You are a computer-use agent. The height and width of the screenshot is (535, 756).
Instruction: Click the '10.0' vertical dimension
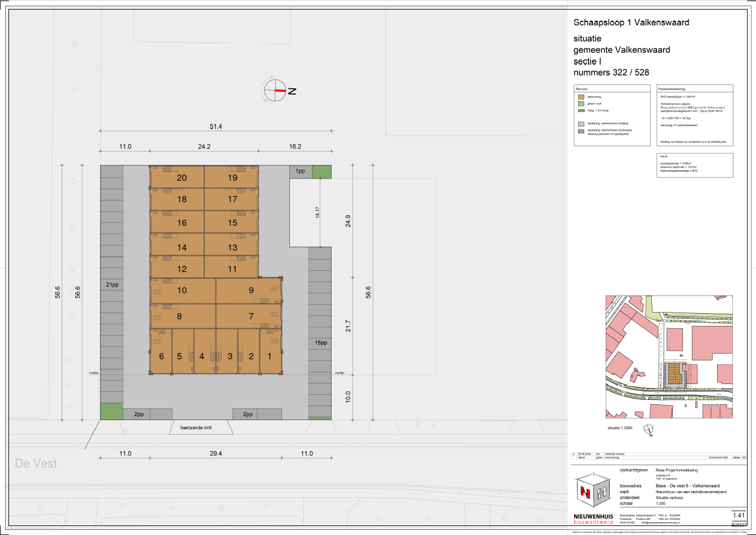pos(348,397)
